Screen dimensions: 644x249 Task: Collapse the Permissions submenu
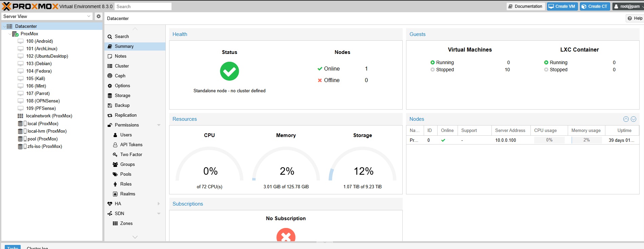tap(159, 125)
